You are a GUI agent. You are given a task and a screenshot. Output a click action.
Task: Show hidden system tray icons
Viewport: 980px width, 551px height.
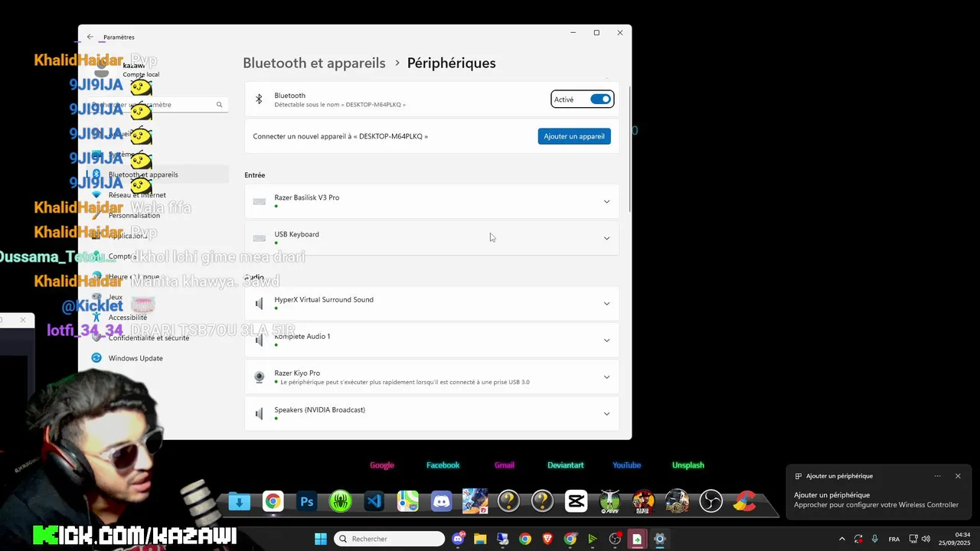(x=842, y=539)
